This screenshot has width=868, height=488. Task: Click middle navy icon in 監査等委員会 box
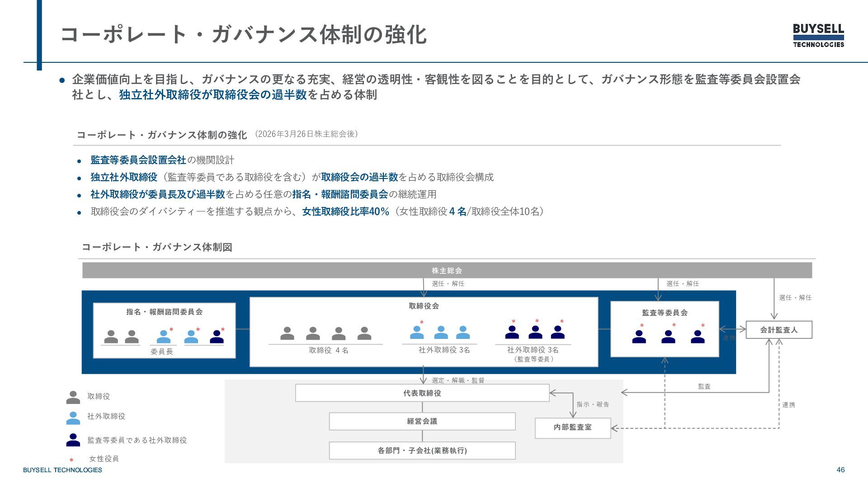pyautogui.click(x=668, y=337)
